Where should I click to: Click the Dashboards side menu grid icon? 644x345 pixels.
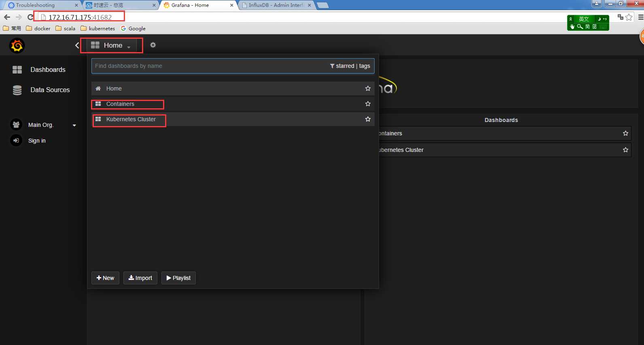(17, 69)
